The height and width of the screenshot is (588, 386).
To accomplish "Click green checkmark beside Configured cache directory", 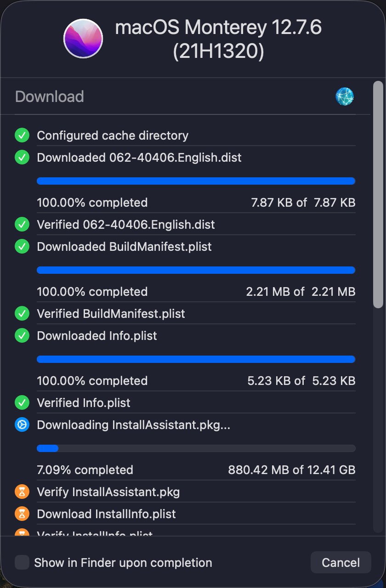I will (x=22, y=136).
